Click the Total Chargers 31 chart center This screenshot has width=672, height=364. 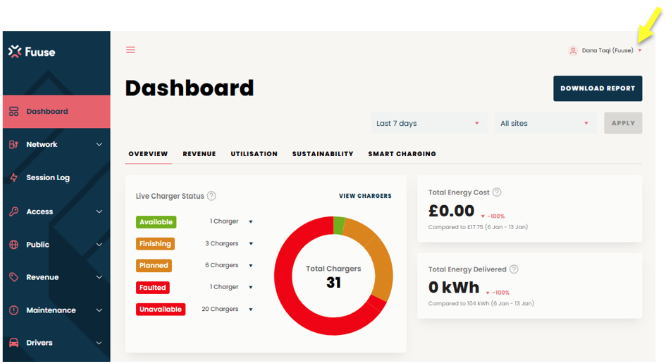click(333, 277)
